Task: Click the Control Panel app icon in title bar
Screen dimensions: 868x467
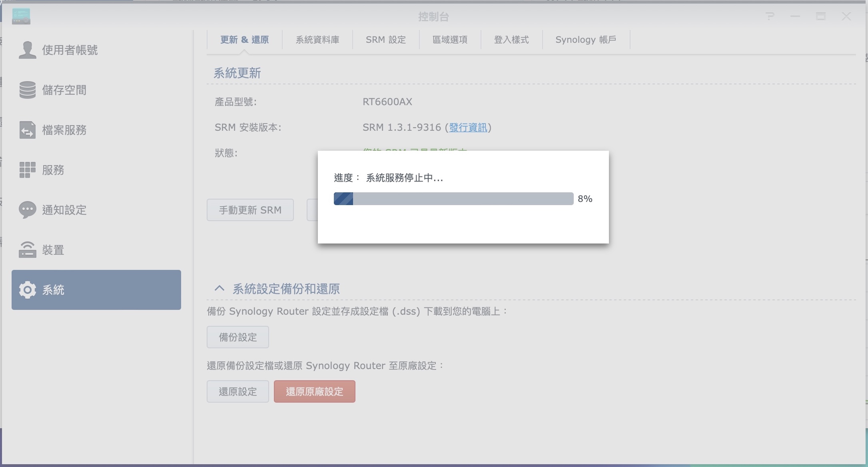Action: point(21,16)
